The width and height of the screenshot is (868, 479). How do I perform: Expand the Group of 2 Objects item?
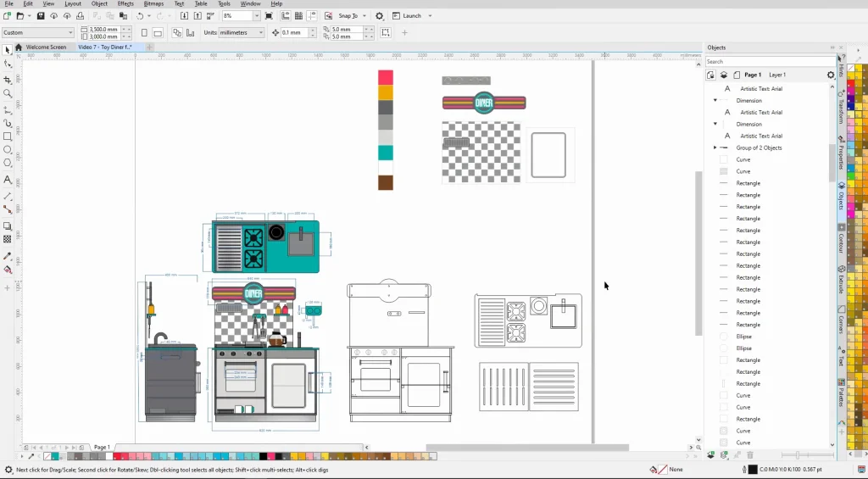[x=715, y=148]
